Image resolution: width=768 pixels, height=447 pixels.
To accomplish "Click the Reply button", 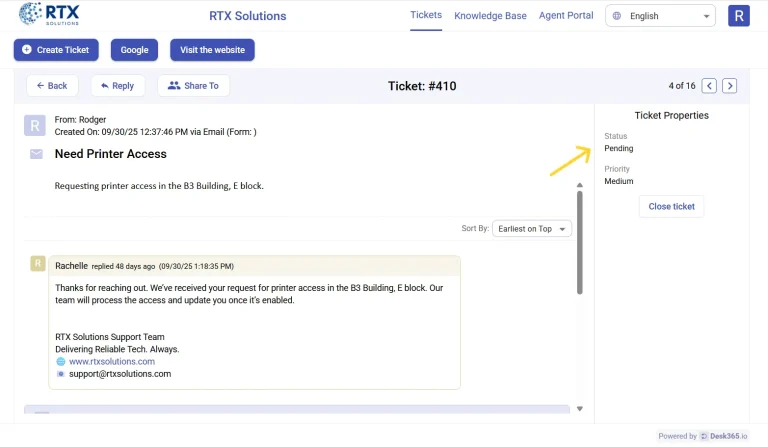I will 118,86.
